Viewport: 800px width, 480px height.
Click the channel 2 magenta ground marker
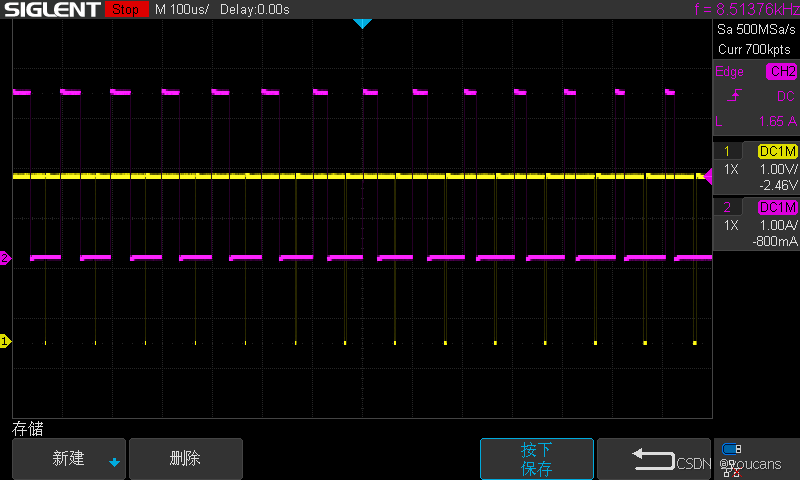coord(5,258)
